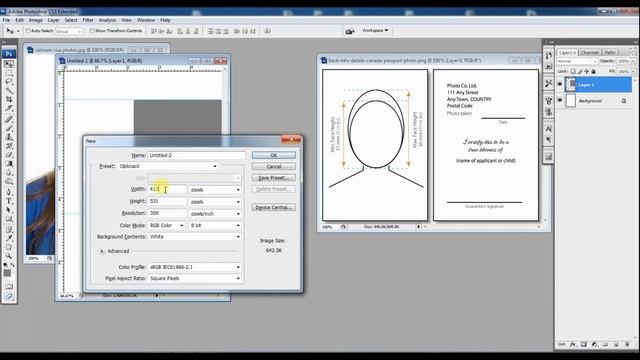640x360 pixels.
Task: Select the Rectangular Marquee tool
Action: [9, 73]
